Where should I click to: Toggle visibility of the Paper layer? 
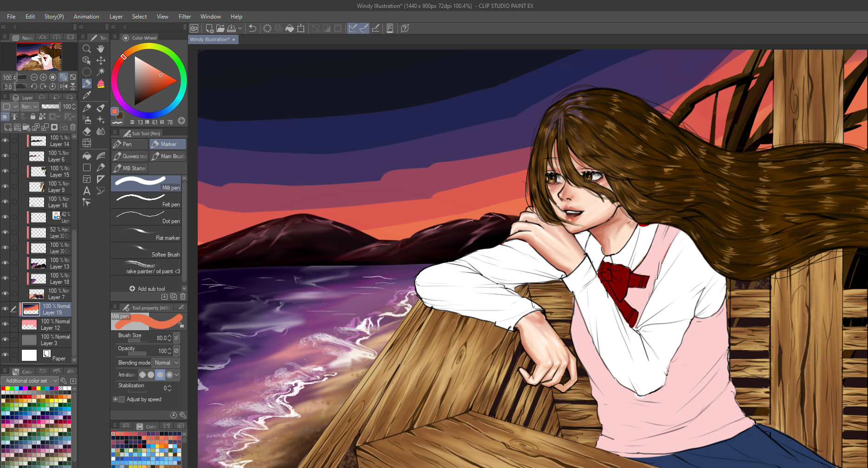click(5, 355)
